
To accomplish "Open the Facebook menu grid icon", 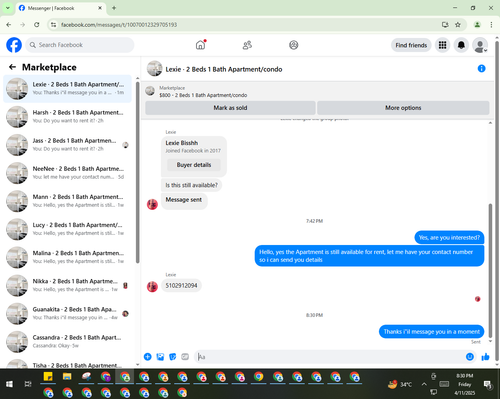I will click(442, 45).
